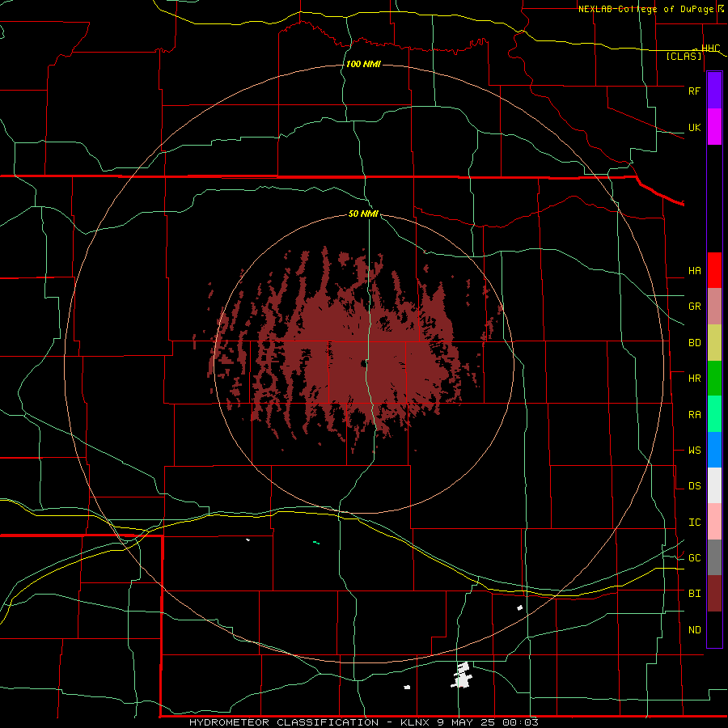Click the "[CLAS]" units label
Screen dimensions: 728x728
point(684,57)
